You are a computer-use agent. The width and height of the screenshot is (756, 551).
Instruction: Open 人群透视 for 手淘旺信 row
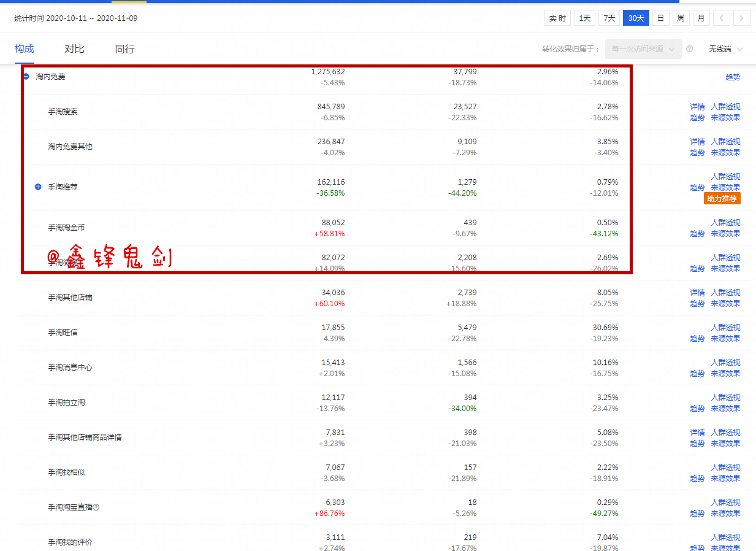click(x=725, y=328)
